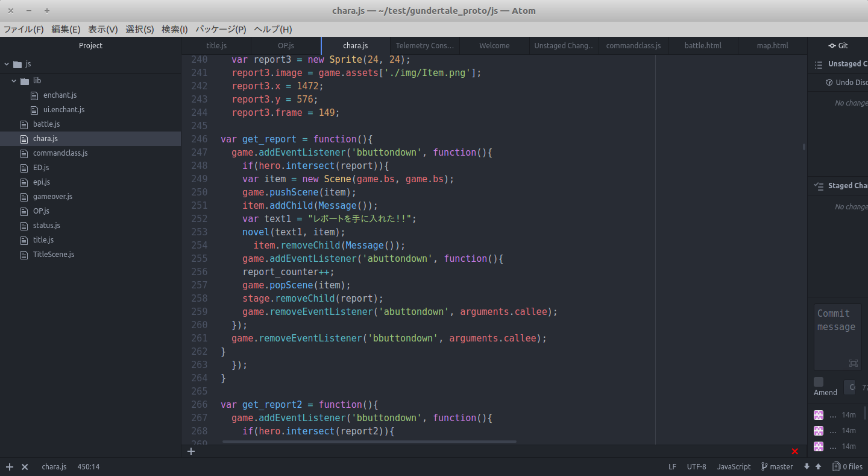Viewport: 868px width, 476px height.
Task: Click the ui.enchant.js file icon
Action: click(34, 110)
